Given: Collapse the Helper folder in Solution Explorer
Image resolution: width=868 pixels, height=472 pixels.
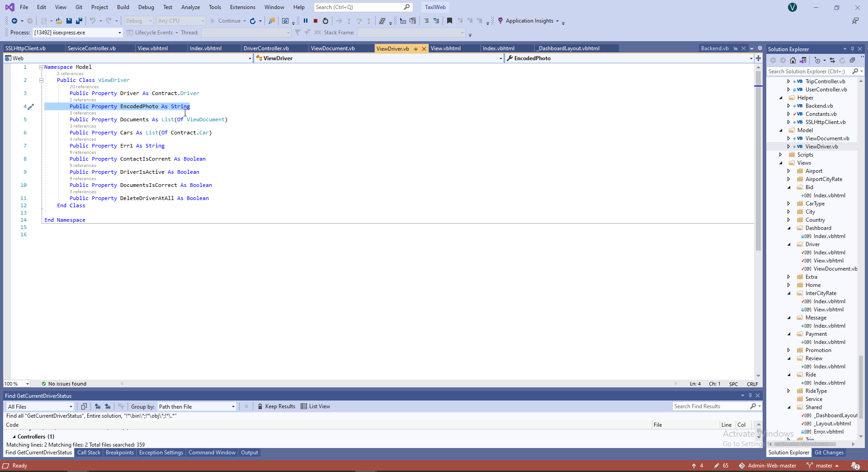Looking at the screenshot, I should click(781, 98).
